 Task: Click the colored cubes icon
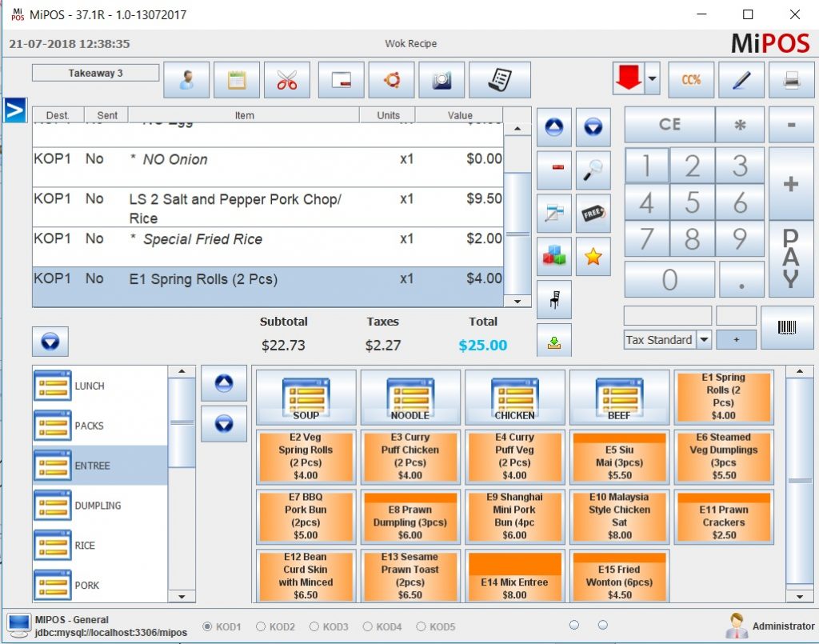(554, 256)
